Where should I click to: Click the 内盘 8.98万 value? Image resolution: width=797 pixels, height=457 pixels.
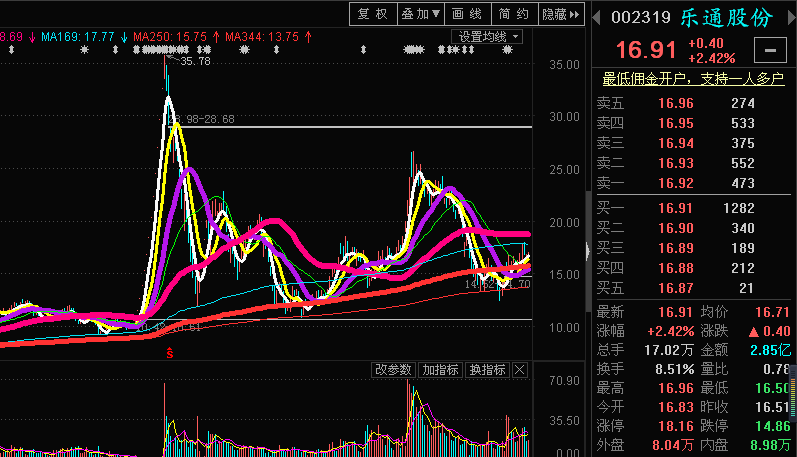coord(771,445)
